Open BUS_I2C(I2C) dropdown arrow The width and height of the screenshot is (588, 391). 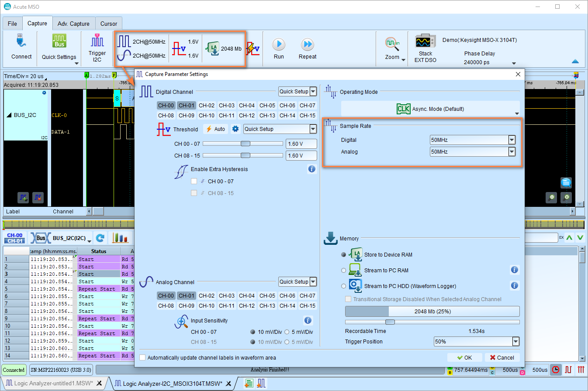89,241
